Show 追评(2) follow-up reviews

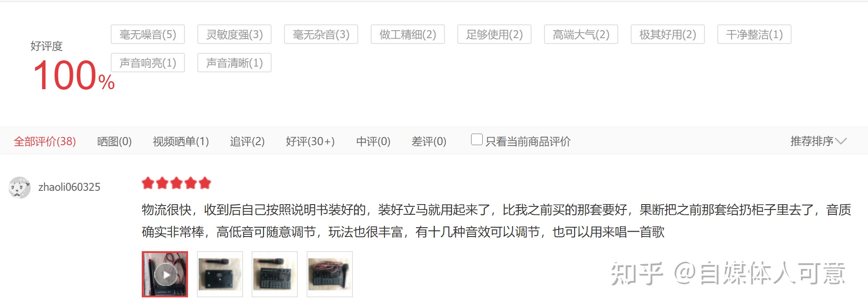click(x=247, y=142)
